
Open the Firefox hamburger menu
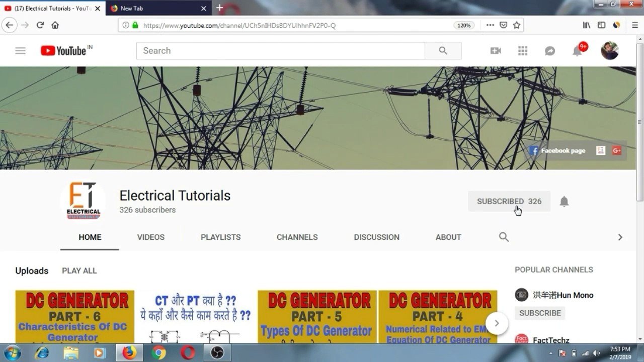coord(635,25)
